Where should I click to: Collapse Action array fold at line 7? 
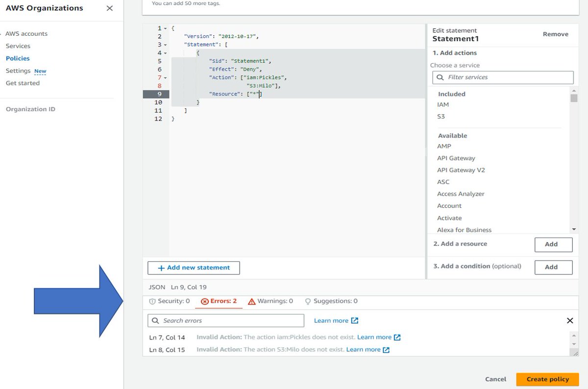[x=166, y=78]
